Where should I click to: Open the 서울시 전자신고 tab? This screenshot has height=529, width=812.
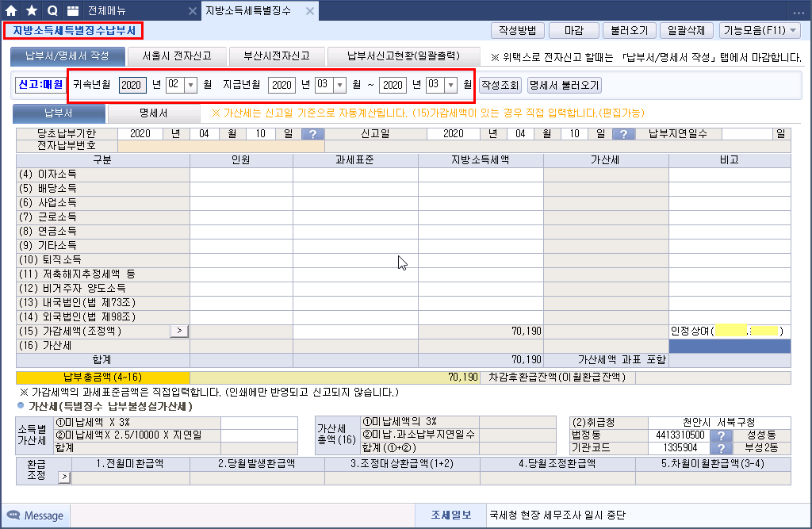[x=177, y=56]
